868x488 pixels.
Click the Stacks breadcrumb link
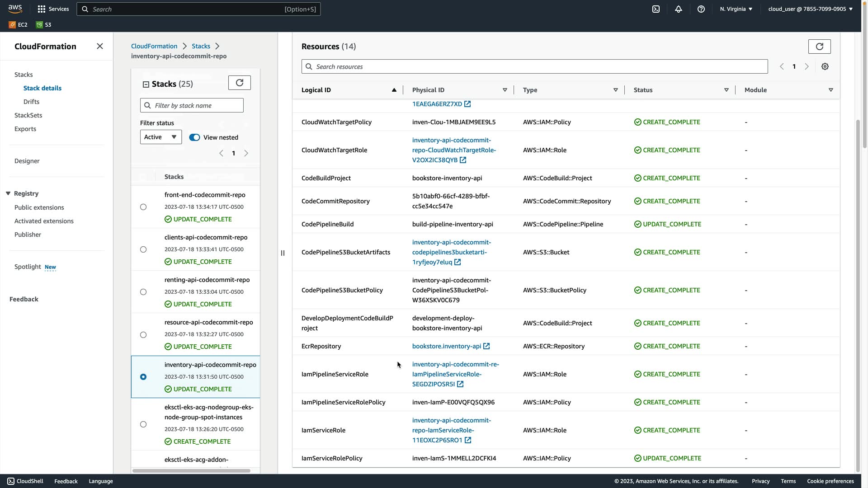pos(201,46)
